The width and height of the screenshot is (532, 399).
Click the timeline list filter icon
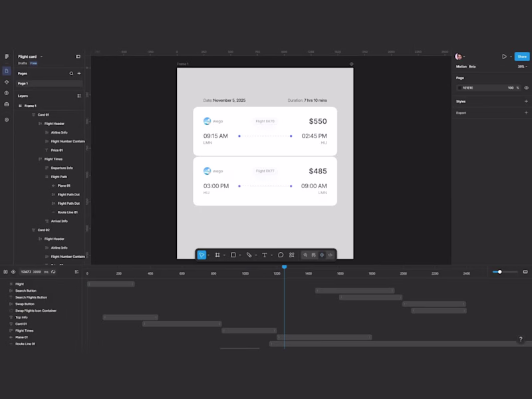76,272
